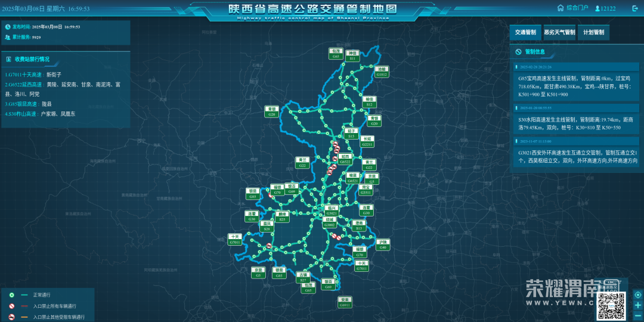Click the green 正常通行 legend marker

tap(12, 295)
